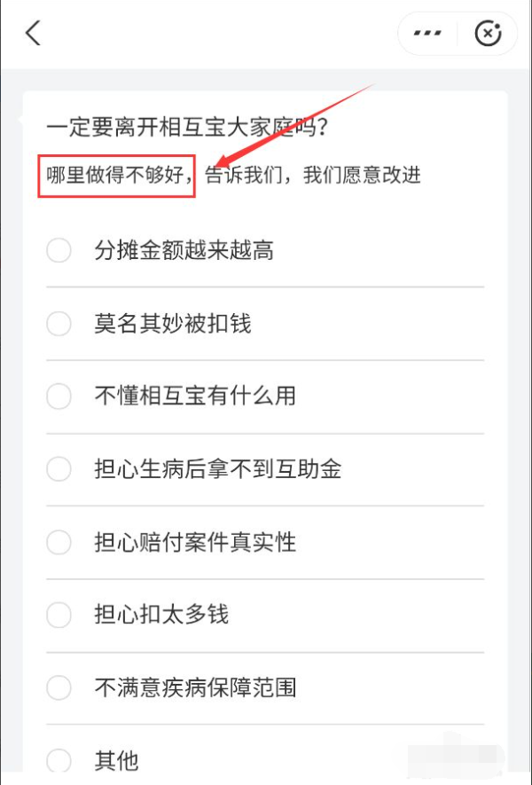
Task: Tap the 担心赔付案件真实性 option text
Action: click(x=195, y=541)
